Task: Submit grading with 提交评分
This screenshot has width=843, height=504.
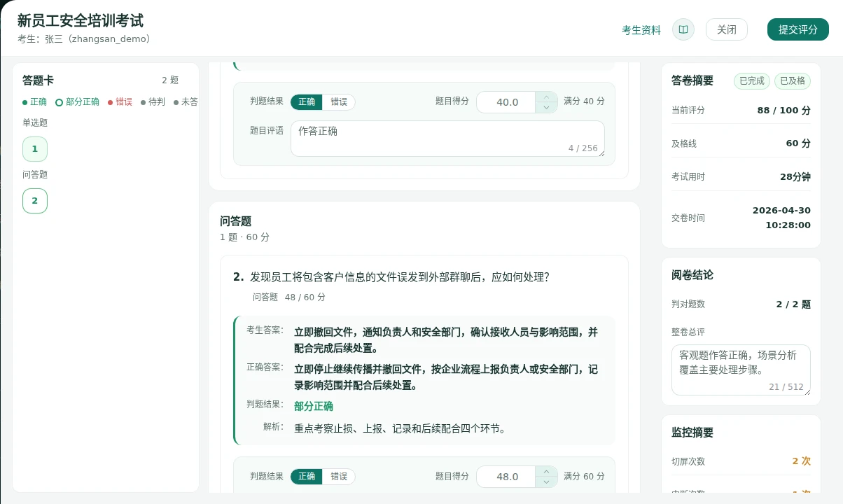Action: (798, 29)
